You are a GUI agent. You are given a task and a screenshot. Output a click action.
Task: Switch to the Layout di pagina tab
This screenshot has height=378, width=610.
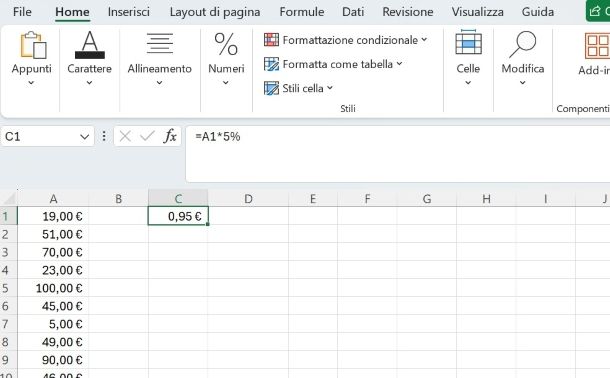(215, 12)
